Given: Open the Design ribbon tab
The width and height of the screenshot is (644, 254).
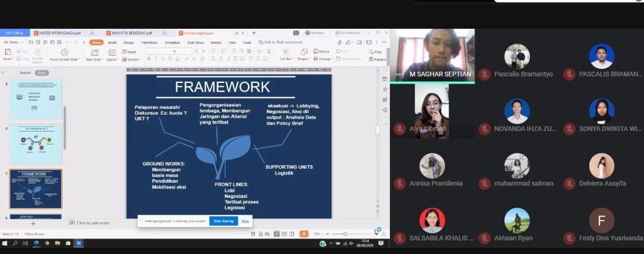Looking at the screenshot, I should click(x=129, y=42).
